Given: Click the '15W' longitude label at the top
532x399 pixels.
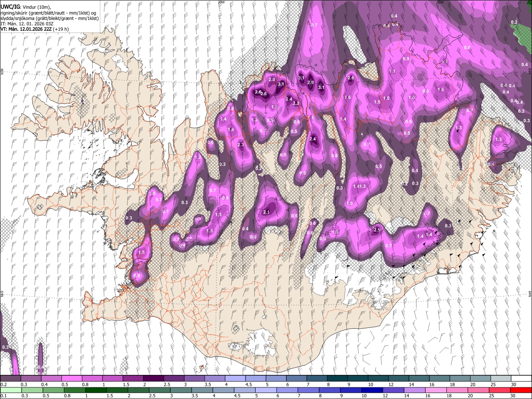Looking at the screenshot, I should tap(440, 2).
